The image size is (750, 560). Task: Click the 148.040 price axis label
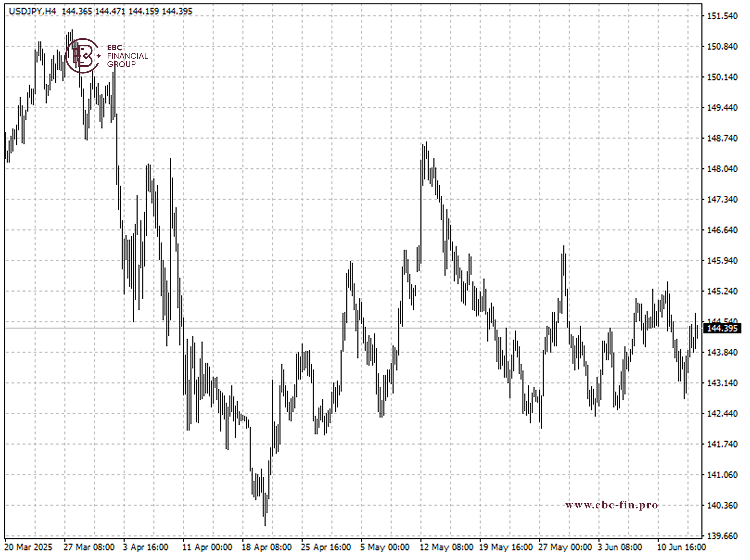tap(722, 169)
